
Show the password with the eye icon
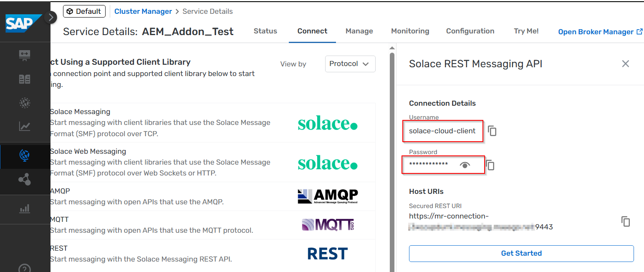(x=465, y=165)
